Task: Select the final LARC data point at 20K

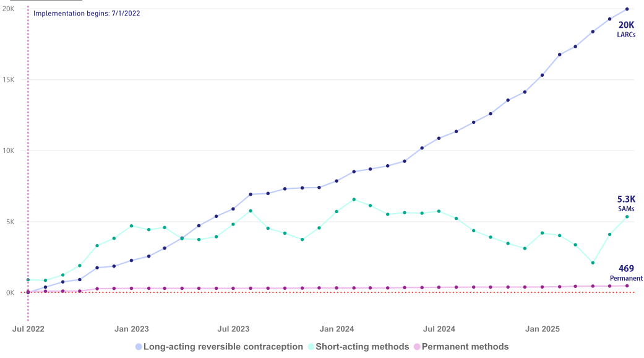Action: [627, 9]
